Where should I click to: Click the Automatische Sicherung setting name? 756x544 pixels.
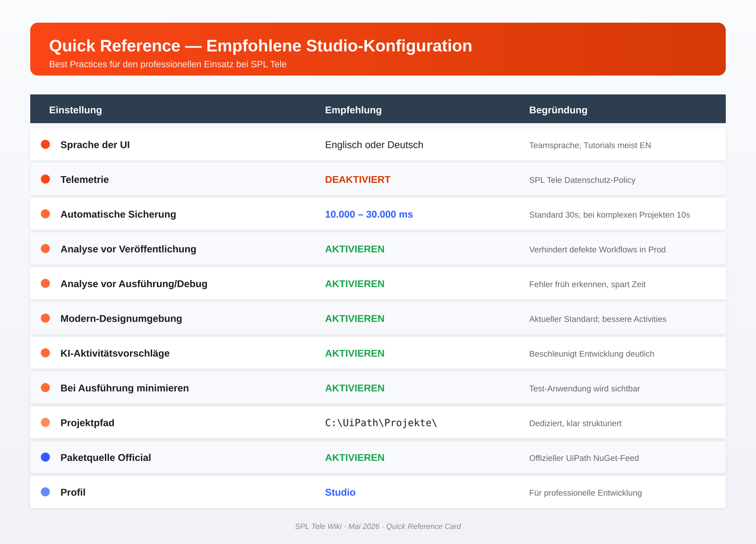click(x=118, y=214)
